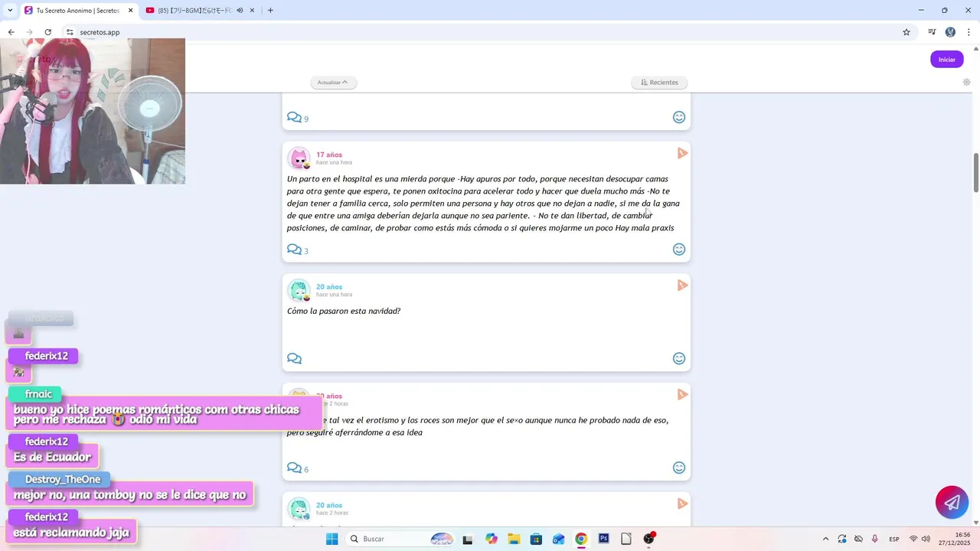Open OBS Studio from the taskbar
The width and height of the screenshot is (980, 551).
(x=648, y=539)
